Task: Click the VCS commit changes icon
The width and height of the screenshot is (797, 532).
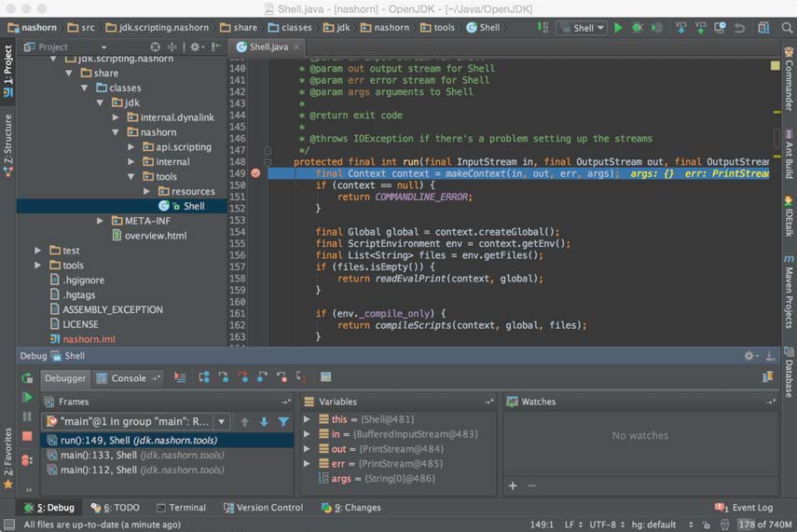Action: pos(700,27)
